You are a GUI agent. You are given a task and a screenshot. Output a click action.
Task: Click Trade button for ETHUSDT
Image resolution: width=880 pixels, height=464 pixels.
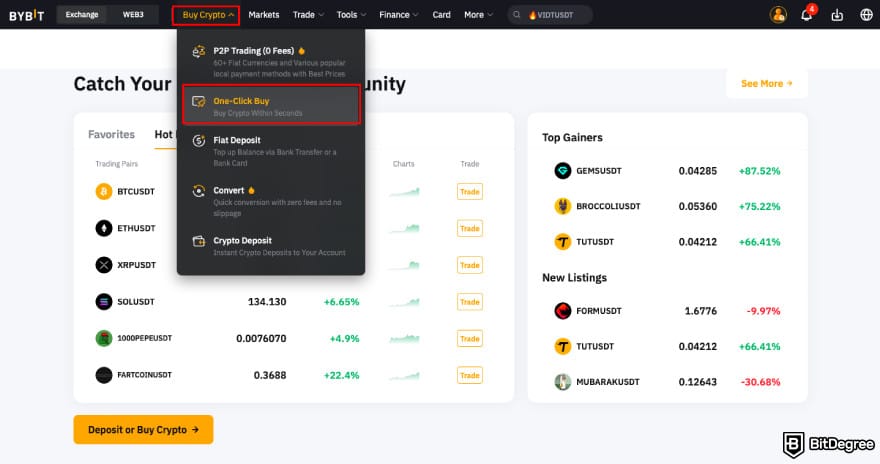[x=470, y=228]
